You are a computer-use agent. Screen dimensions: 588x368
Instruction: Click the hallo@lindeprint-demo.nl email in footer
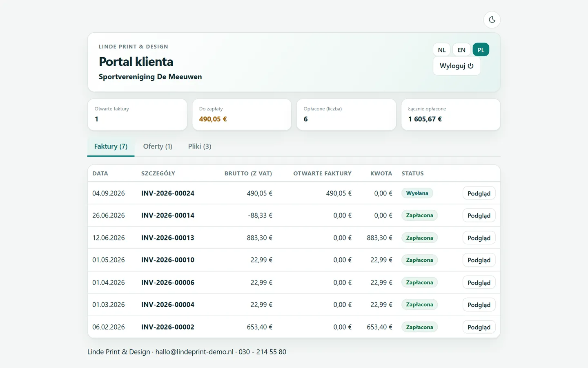point(194,352)
